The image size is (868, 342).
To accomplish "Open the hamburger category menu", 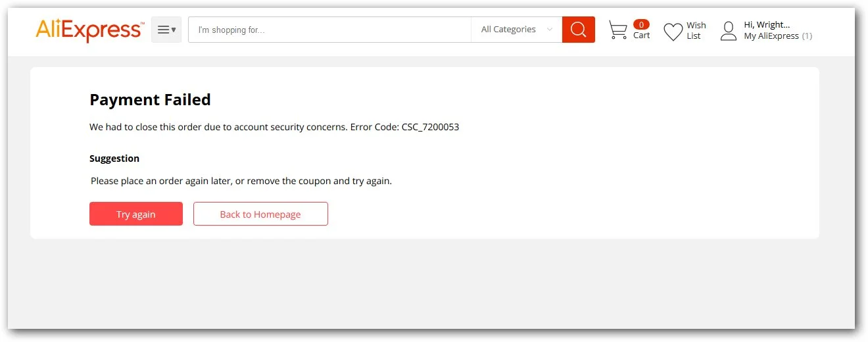I will 166,30.
